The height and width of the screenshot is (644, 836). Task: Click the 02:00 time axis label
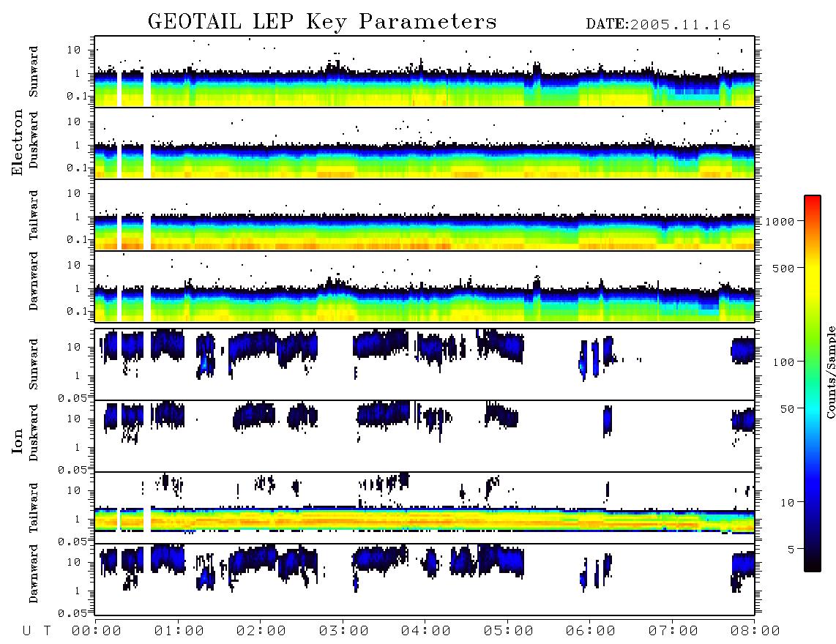point(261,631)
